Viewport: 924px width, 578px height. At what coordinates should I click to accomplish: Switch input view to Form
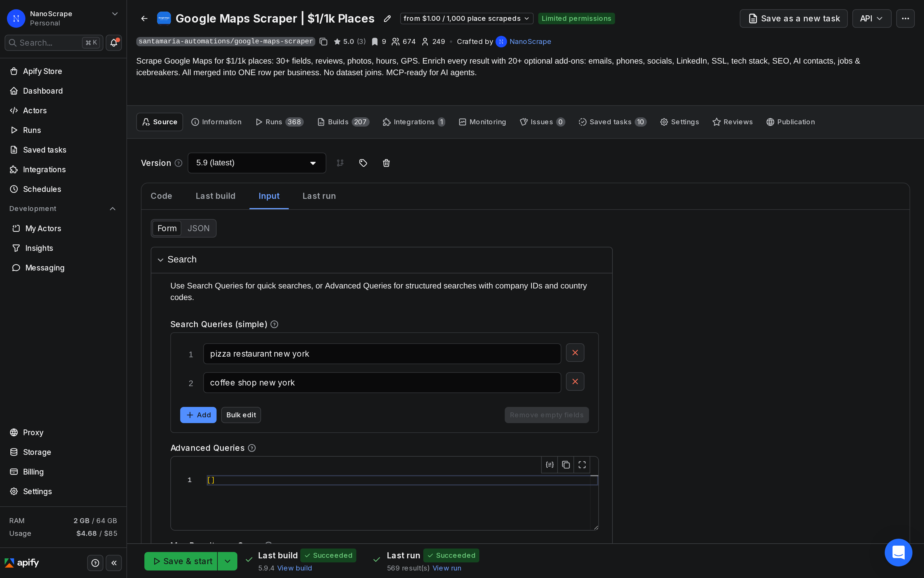(x=167, y=228)
